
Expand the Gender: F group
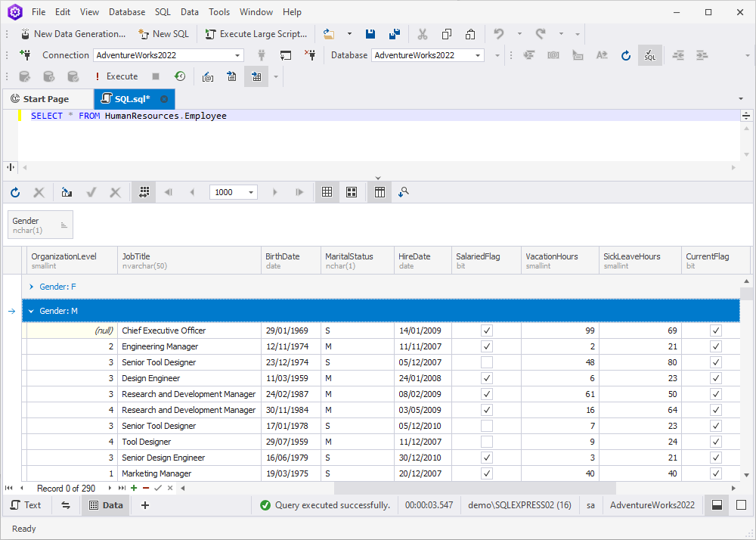pos(31,287)
